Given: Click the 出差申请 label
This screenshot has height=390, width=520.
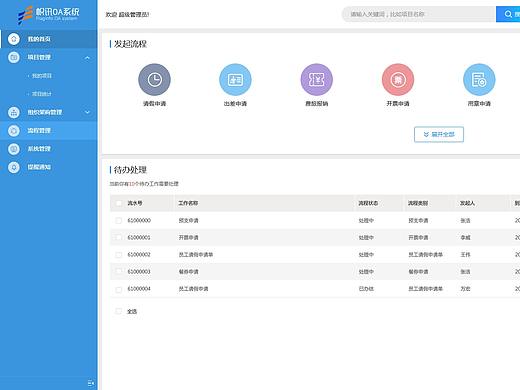Looking at the screenshot, I should click(235, 104).
